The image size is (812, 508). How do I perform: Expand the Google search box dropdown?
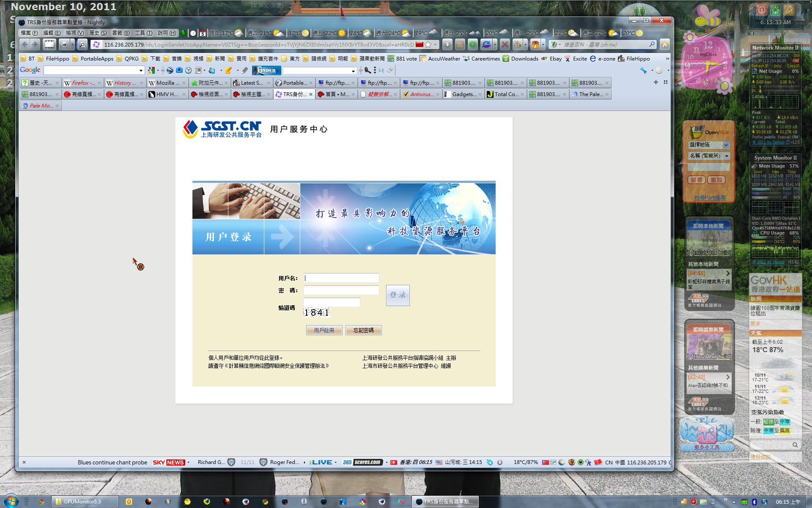[x=141, y=71]
